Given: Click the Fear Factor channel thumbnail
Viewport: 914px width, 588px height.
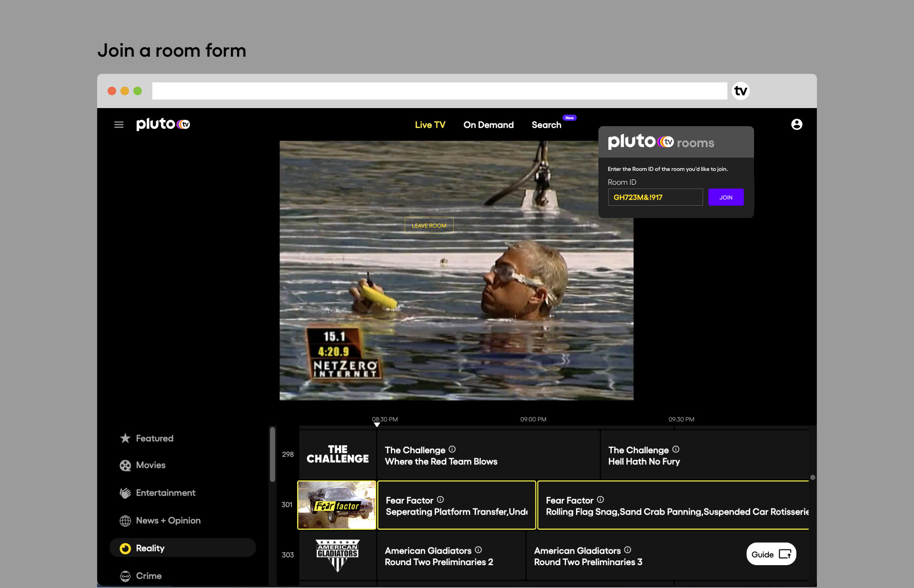Looking at the screenshot, I should coord(337,505).
